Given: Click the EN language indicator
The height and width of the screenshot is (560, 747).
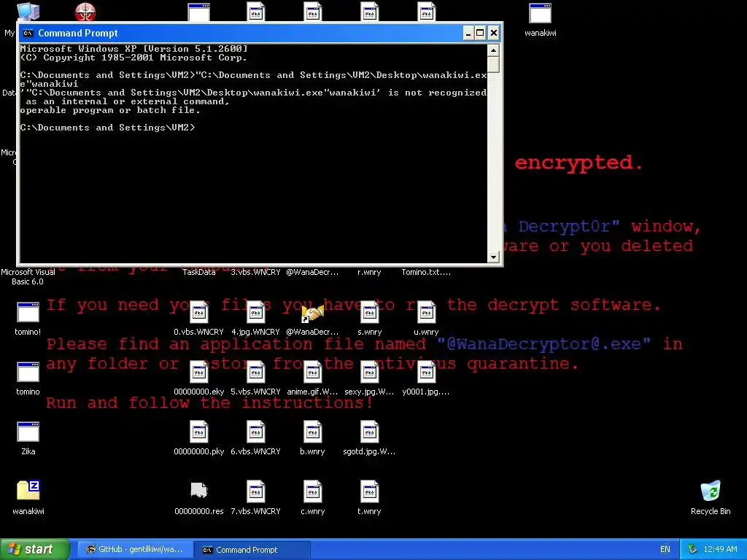Looking at the screenshot, I should point(665,550).
